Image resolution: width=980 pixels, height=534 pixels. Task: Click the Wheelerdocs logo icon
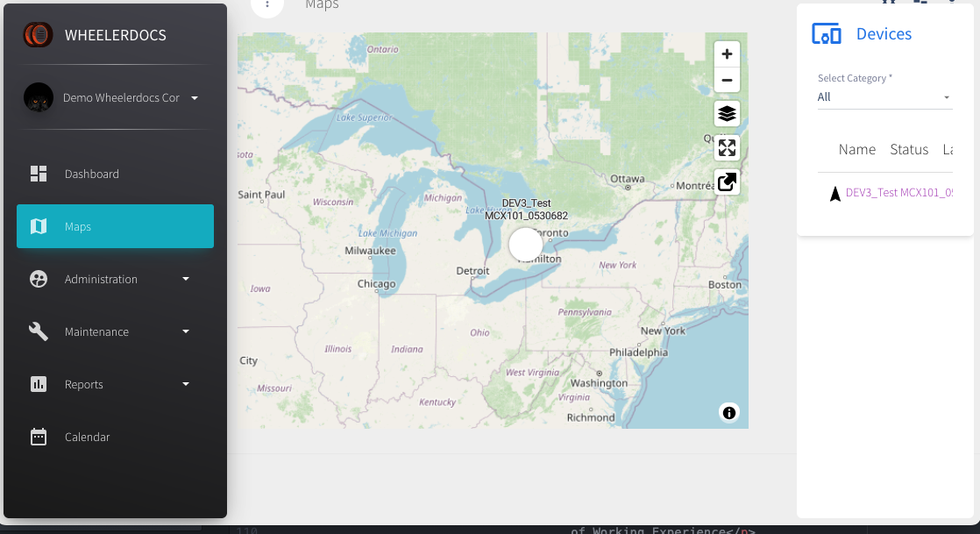(39, 35)
